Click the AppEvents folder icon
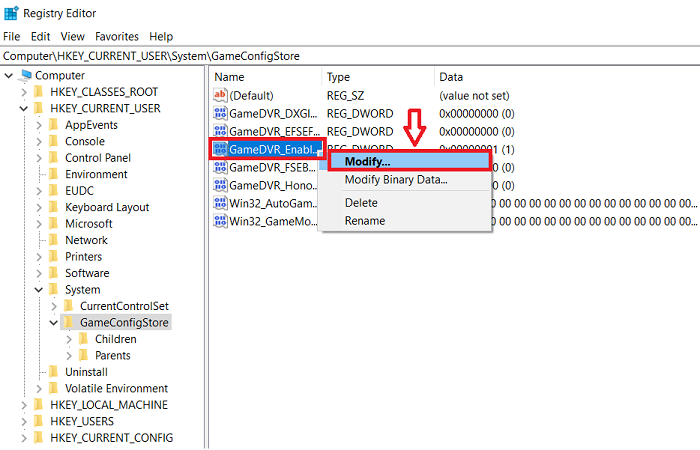This screenshot has height=450, width=700. point(54,125)
